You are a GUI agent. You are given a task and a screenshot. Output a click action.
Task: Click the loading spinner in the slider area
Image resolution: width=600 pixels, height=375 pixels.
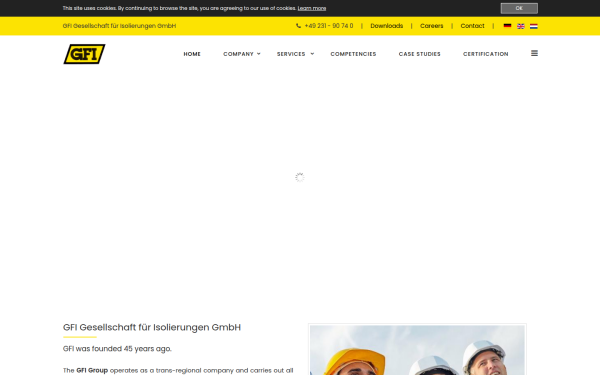pos(300,177)
